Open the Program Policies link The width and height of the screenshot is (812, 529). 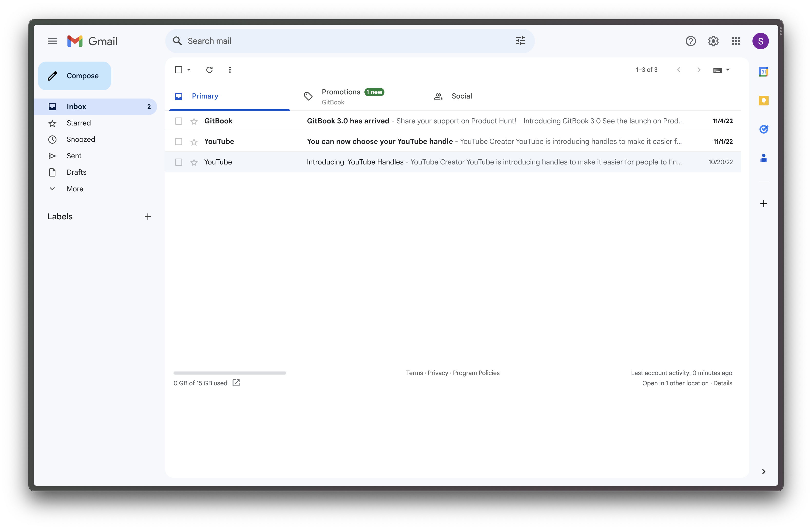476,373
